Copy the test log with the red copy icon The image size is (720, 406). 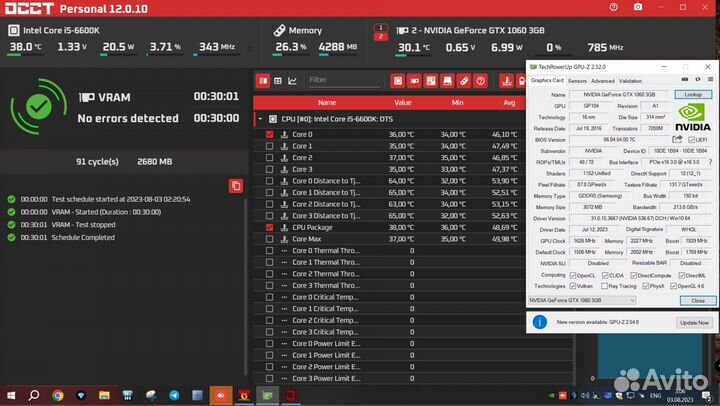coord(235,185)
